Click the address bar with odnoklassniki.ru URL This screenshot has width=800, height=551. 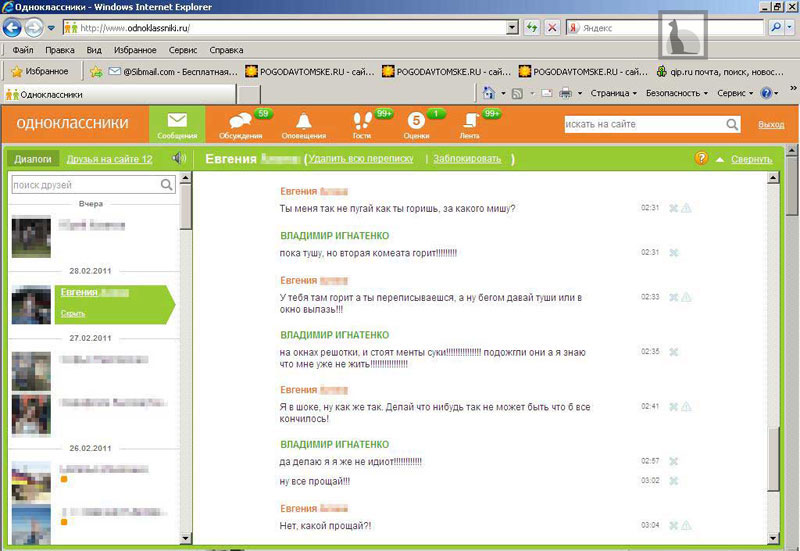(x=285, y=28)
